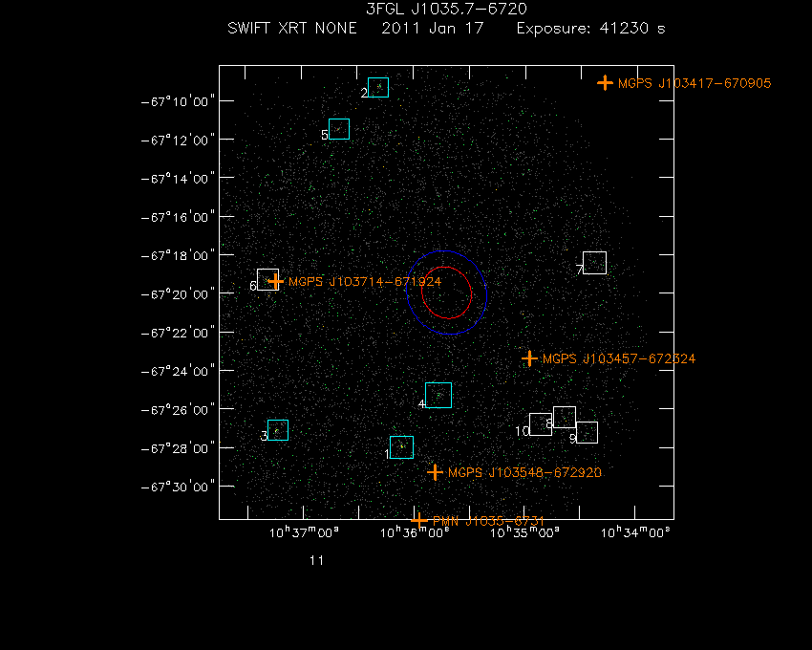Click the white box of source 6
The image size is (812, 650).
coord(267,279)
